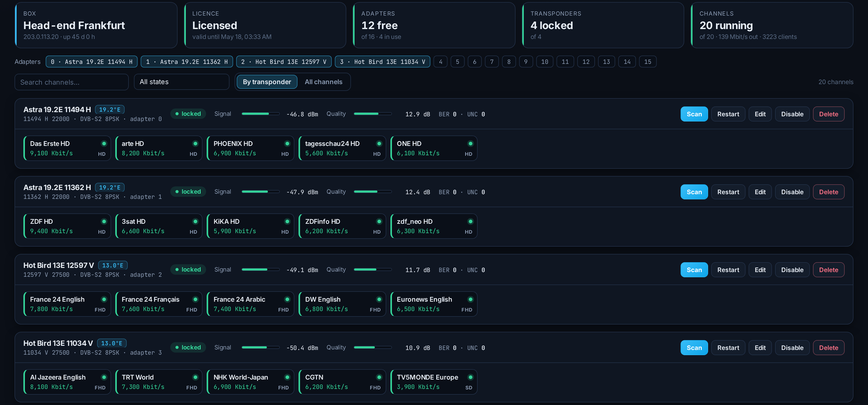This screenshot has width=868, height=405.
Task: Select adapter 3 Hot Bird 13E 11034 V chip
Action: pyautogui.click(x=382, y=62)
